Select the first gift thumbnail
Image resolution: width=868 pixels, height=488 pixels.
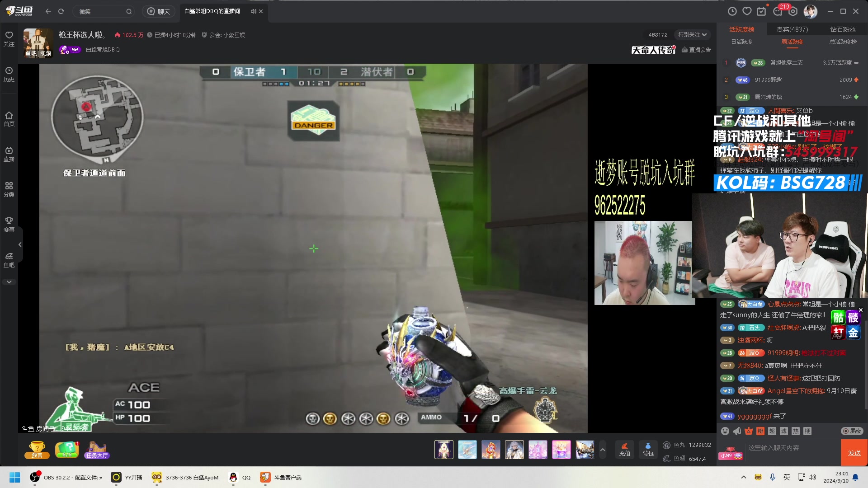tap(444, 450)
